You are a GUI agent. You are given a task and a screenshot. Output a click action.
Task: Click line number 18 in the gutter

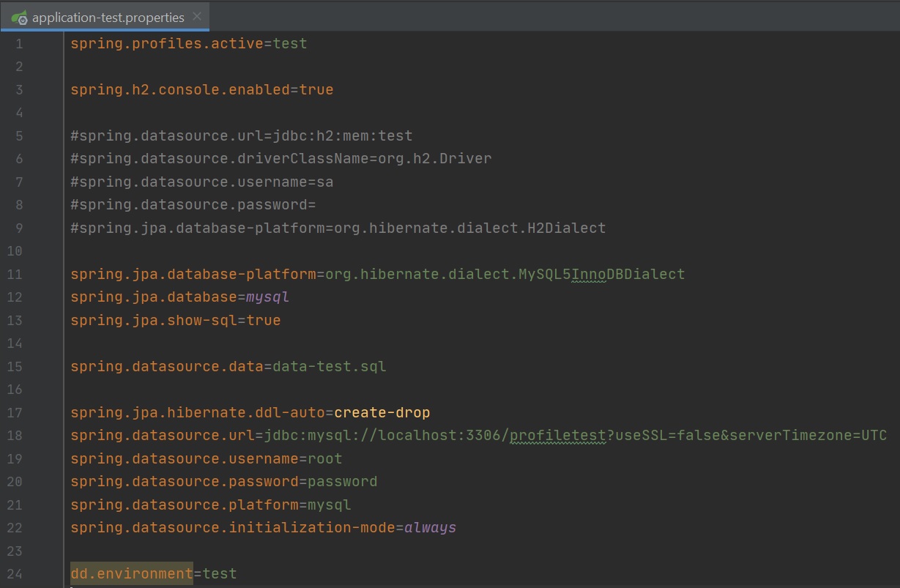click(15, 436)
